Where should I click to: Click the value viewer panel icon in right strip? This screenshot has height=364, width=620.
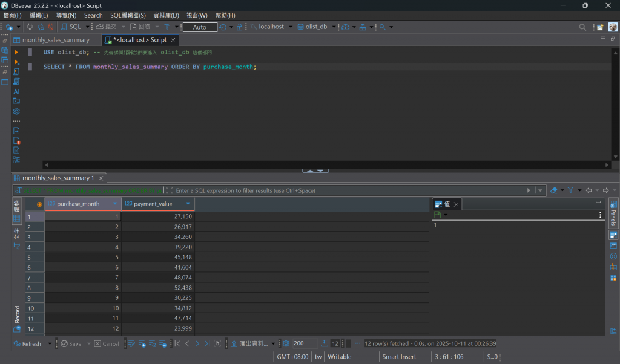pos(613,235)
